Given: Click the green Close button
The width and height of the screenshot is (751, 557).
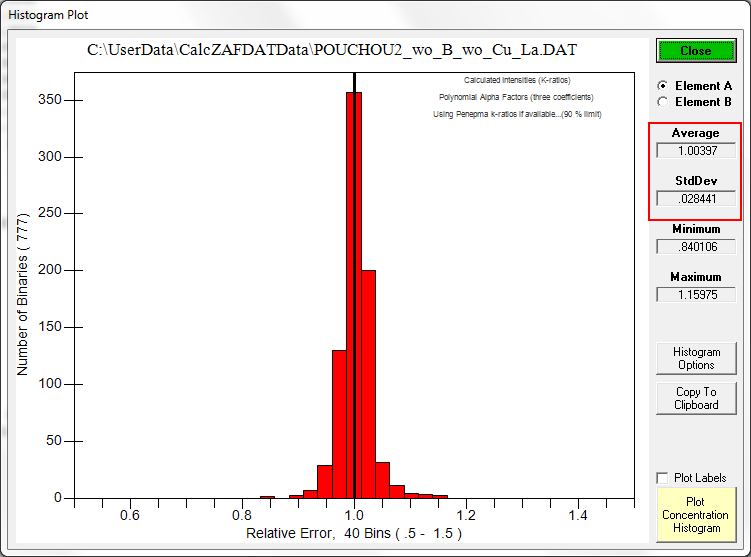Looking at the screenshot, I should click(696, 51).
